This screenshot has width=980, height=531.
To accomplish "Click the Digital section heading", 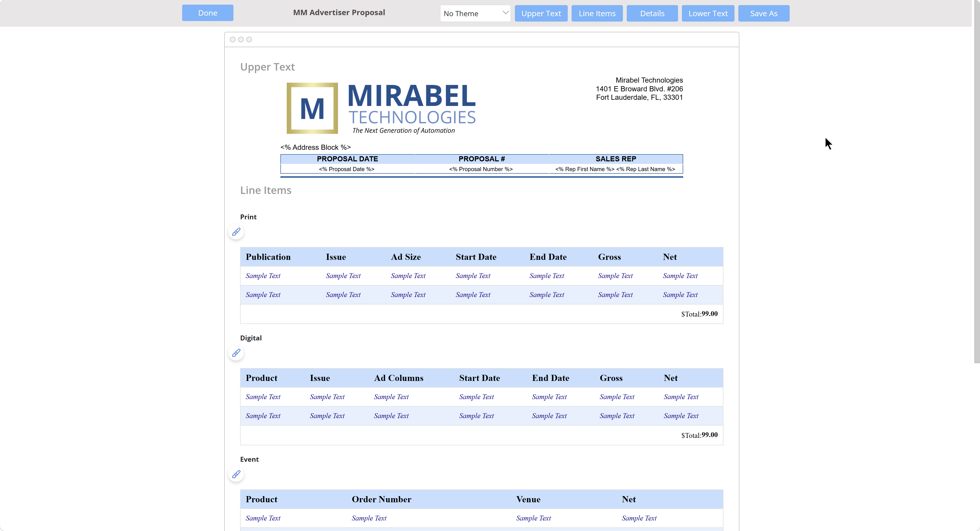I will (x=251, y=338).
